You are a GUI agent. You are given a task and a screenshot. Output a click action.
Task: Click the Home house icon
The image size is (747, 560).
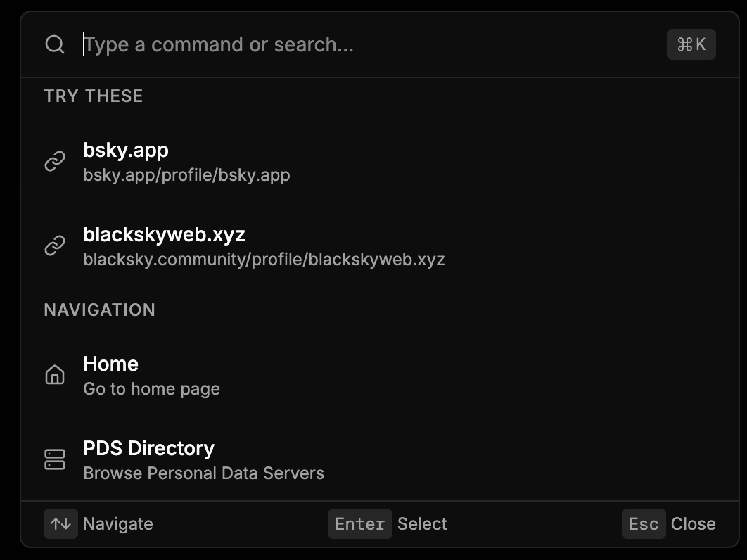tap(55, 375)
